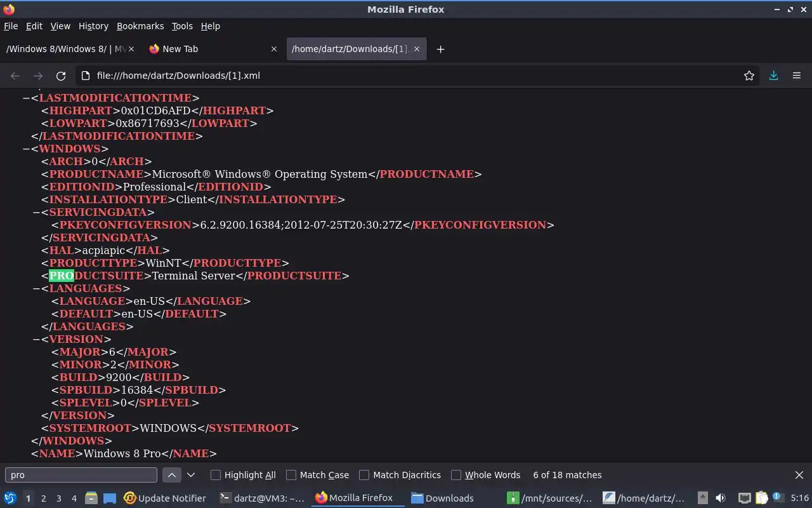Click the clock showing 5:16
The height and width of the screenshot is (508, 812).
coord(799,498)
